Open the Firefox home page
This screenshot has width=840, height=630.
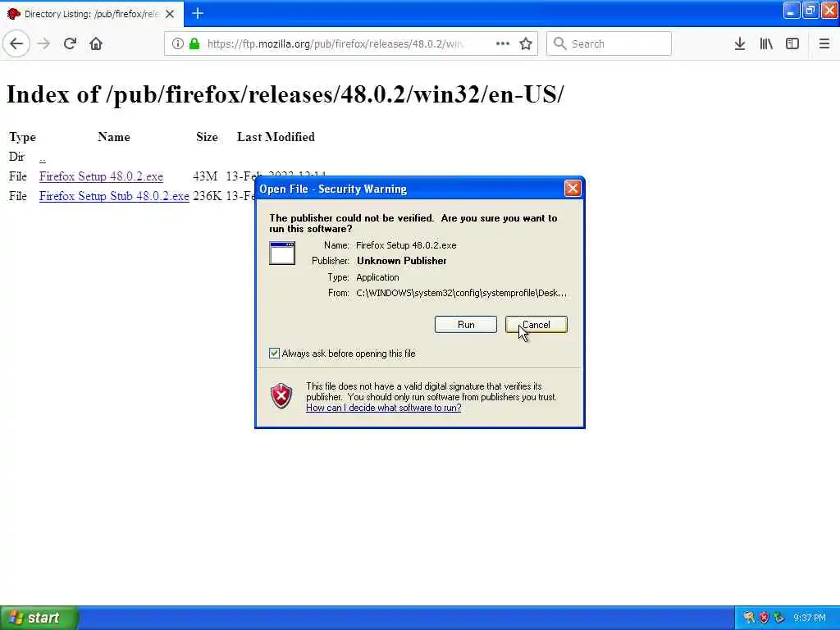[x=96, y=43]
